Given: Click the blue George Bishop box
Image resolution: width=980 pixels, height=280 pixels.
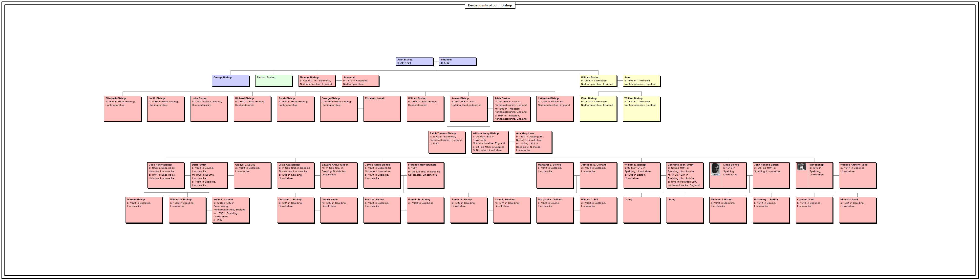Looking at the screenshot, I should [231, 80].
